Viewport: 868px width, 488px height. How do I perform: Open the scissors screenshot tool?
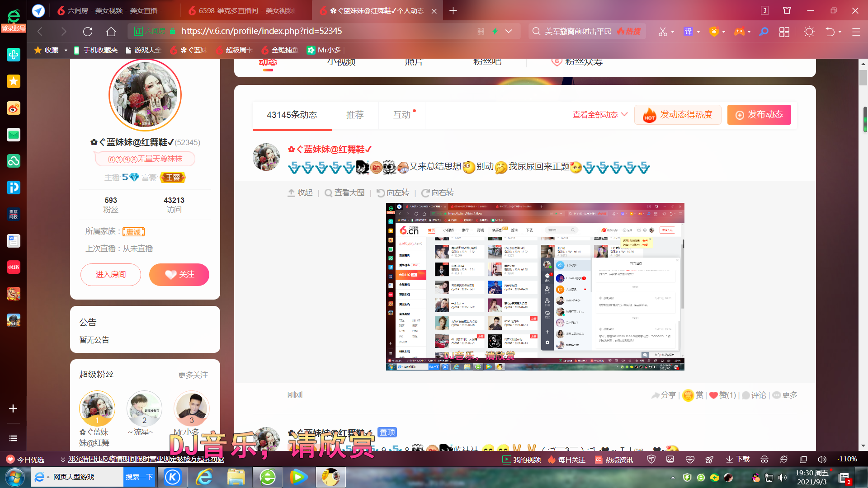[663, 32]
